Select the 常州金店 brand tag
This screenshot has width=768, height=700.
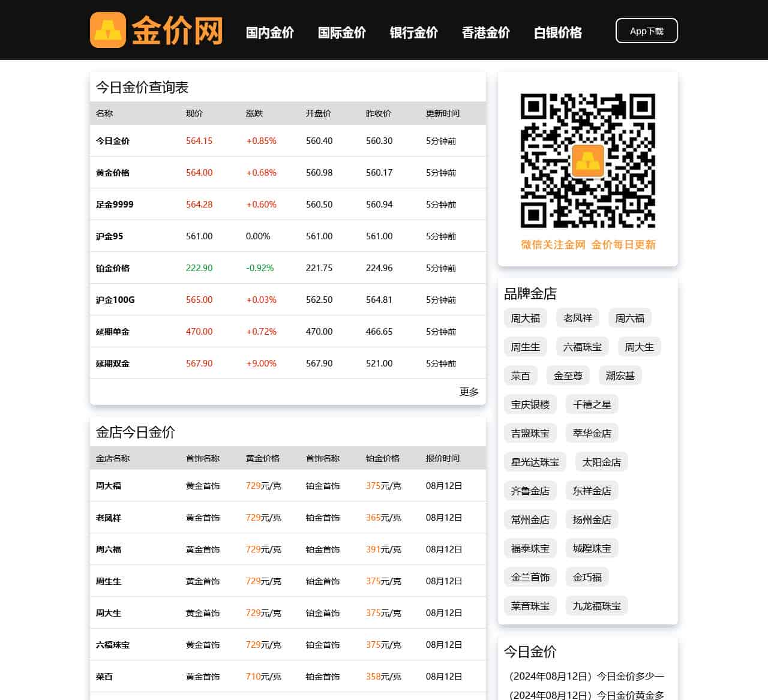pos(530,519)
